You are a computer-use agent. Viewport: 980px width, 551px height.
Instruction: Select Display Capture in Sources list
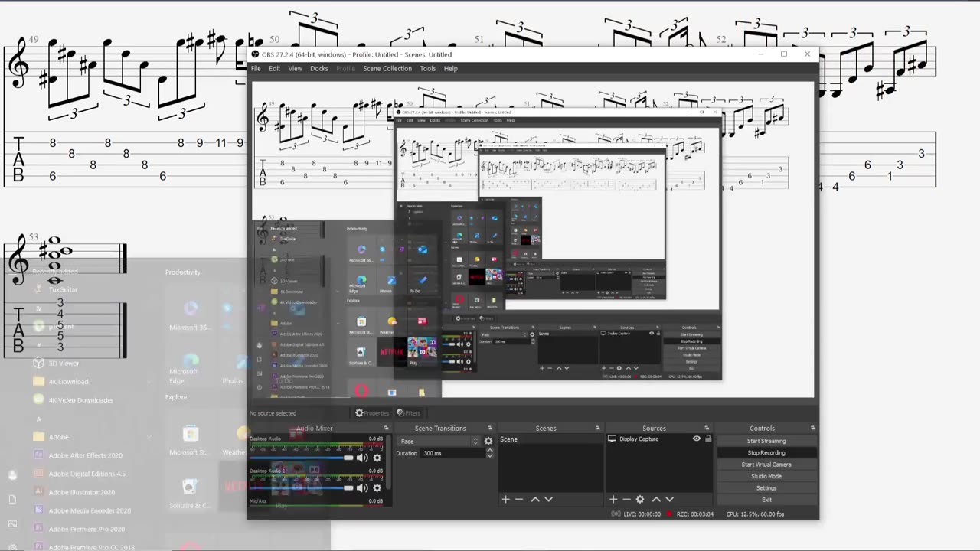click(639, 439)
